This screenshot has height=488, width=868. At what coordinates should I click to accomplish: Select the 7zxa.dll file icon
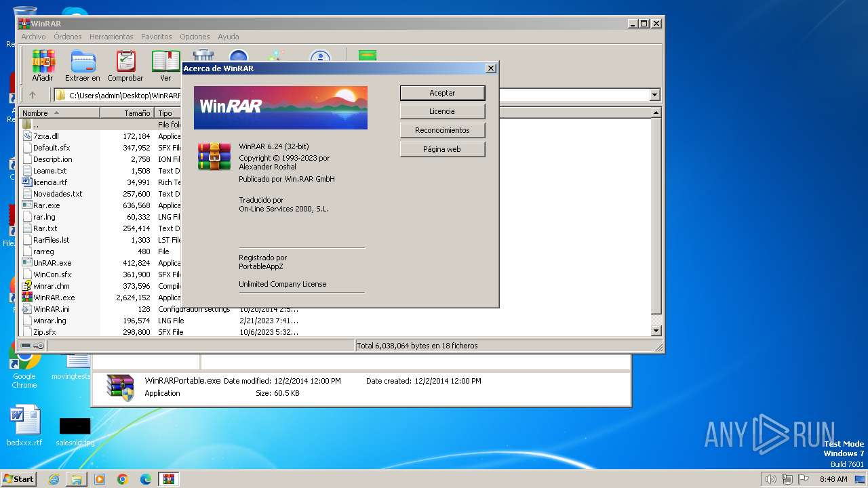click(x=27, y=136)
